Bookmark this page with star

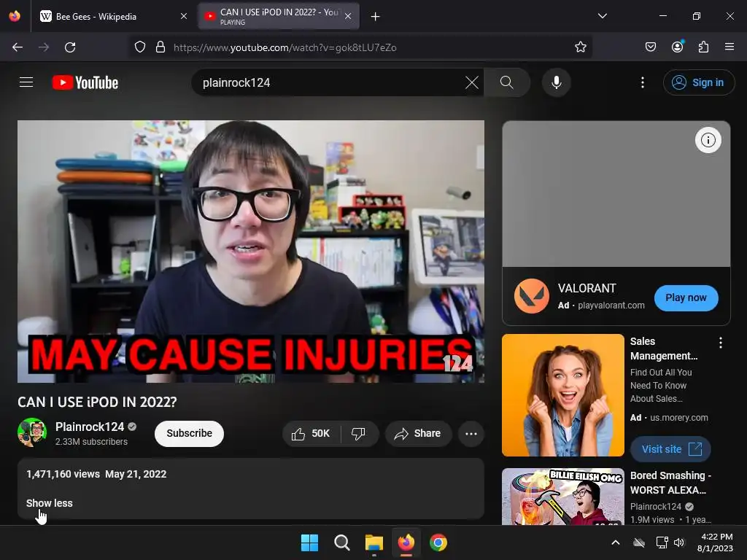click(580, 47)
